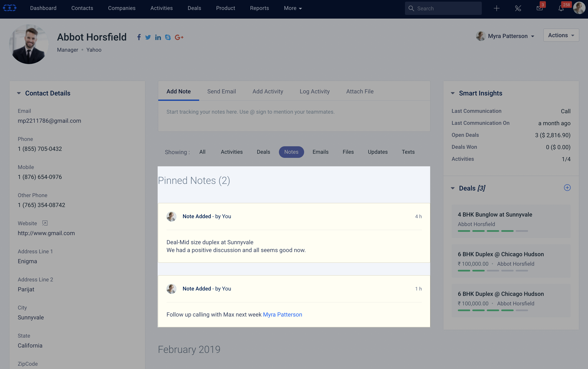Image resolution: width=588 pixels, height=369 pixels.
Task: Go to Dashboard in the navbar
Action: pos(43,8)
